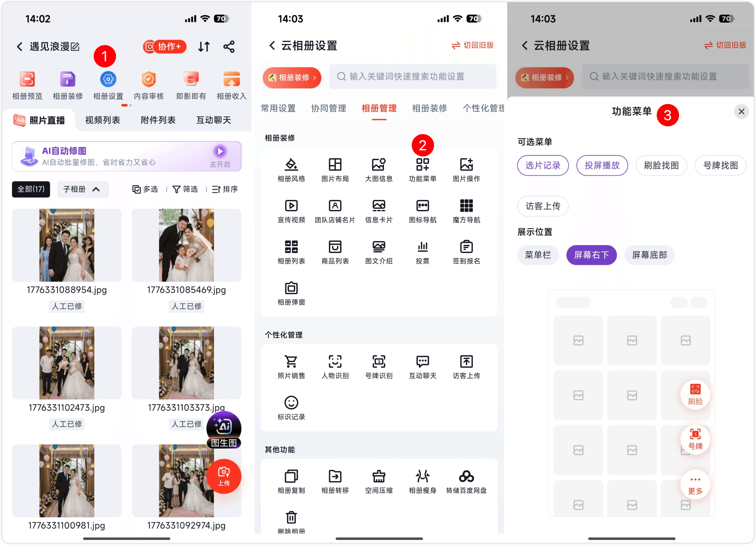Expand the 子相册 dropdown
The height and width of the screenshot is (545, 756).
[x=83, y=189]
